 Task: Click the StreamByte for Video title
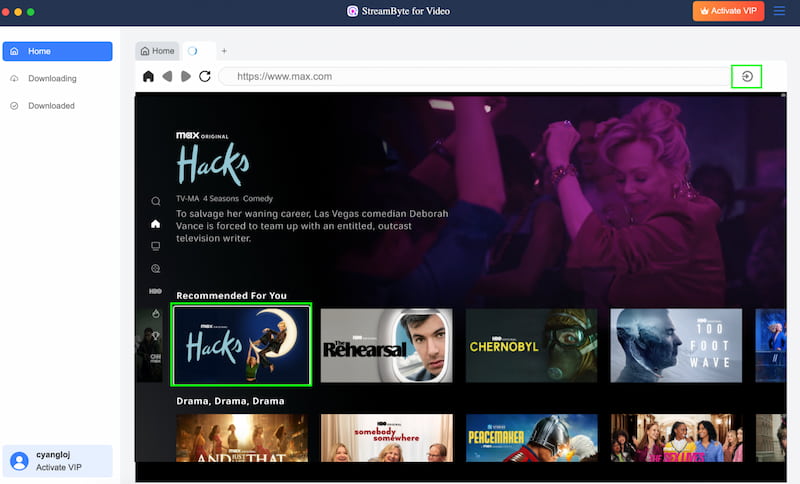pos(406,11)
